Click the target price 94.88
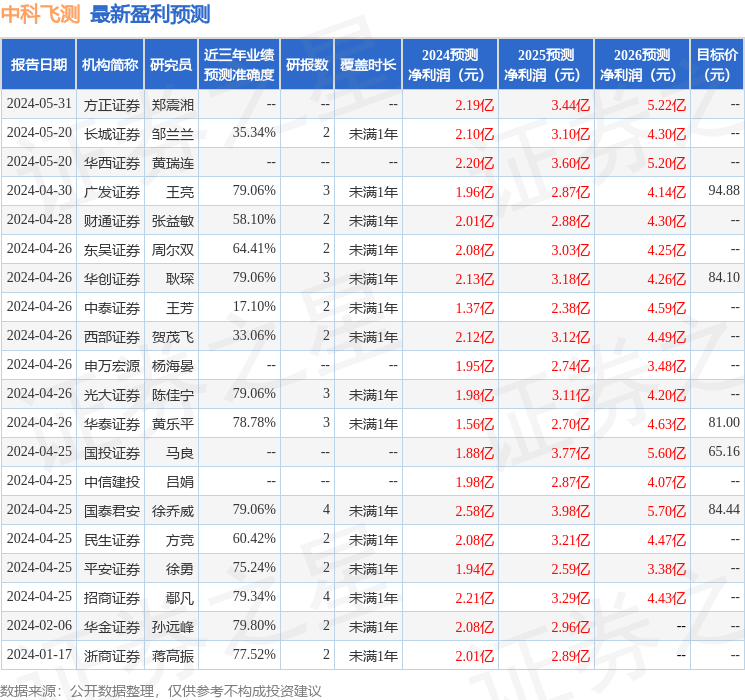 click(x=724, y=190)
